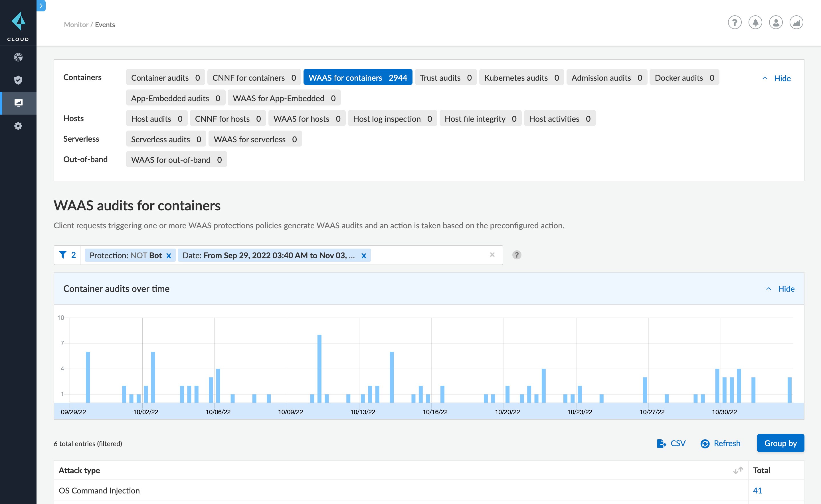Screen dimensions: 821x504
Task: Click the Group by button
Action: coord(780,443)
